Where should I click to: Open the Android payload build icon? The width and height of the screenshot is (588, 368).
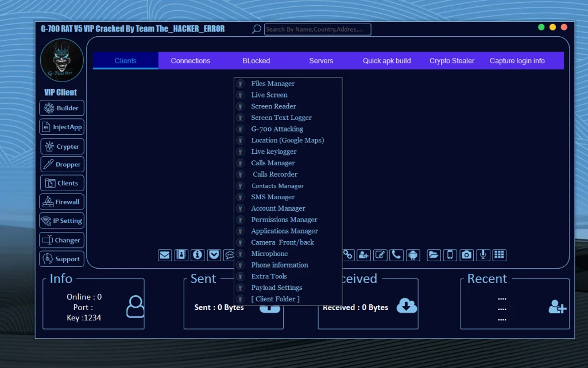click(x=412, y=255)
